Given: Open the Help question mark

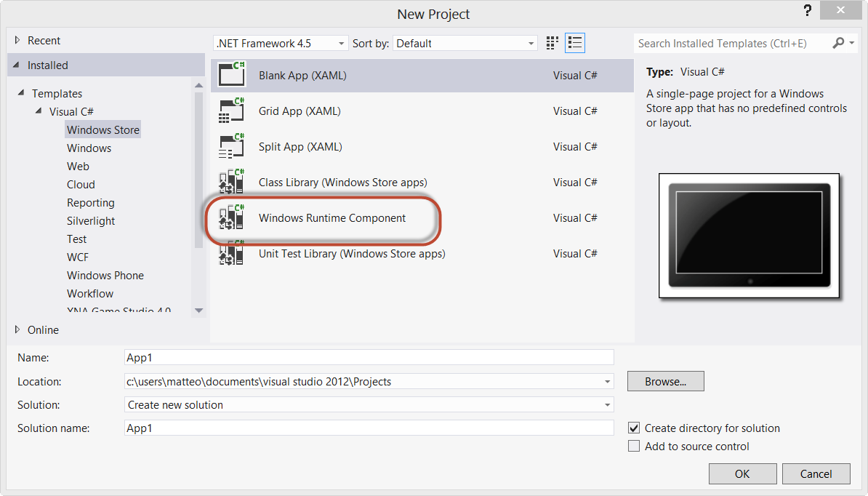Looking at the screenshot, I should pyautogui.click(x=808, y=10).
